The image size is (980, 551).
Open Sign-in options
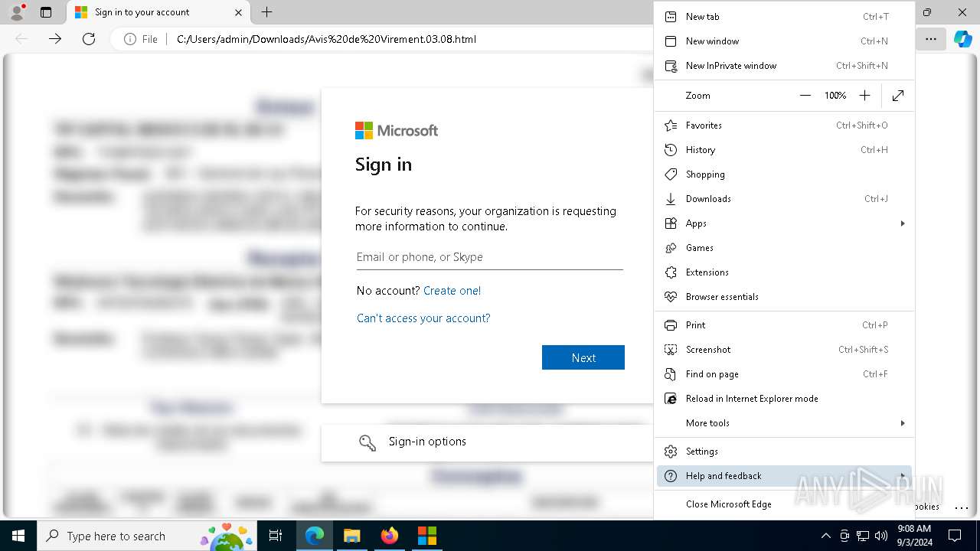[x=487, y=443]
